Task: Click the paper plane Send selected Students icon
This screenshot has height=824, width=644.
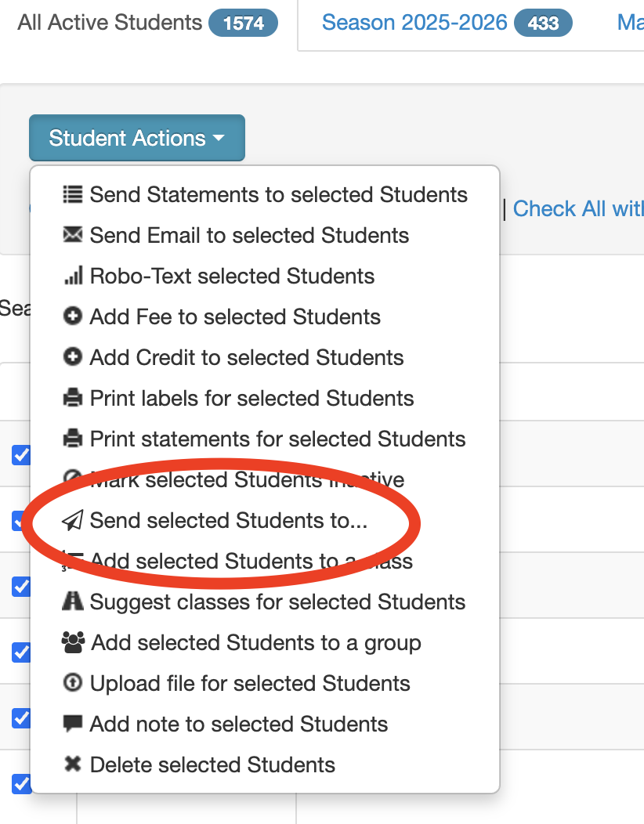Action: [73, 520]
